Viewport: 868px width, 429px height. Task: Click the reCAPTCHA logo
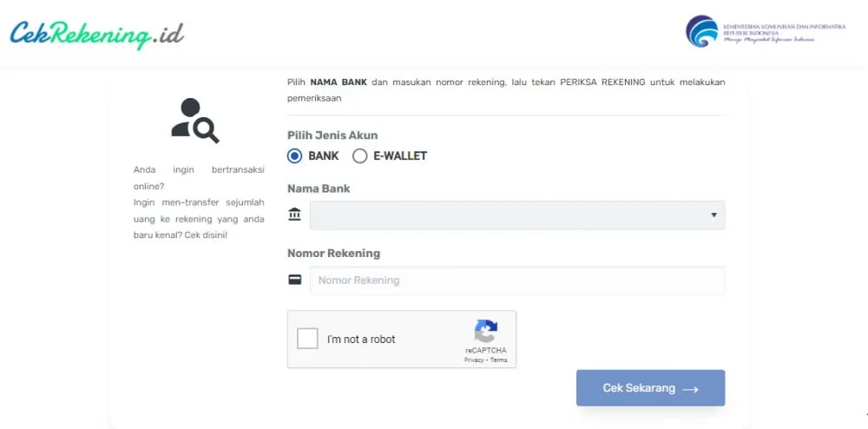[485, 331]
